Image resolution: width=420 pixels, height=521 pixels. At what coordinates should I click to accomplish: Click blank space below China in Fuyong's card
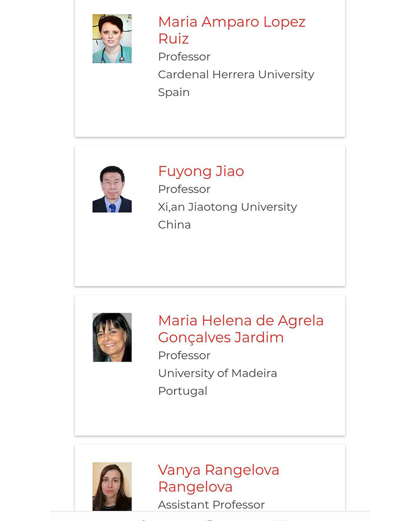210,260
